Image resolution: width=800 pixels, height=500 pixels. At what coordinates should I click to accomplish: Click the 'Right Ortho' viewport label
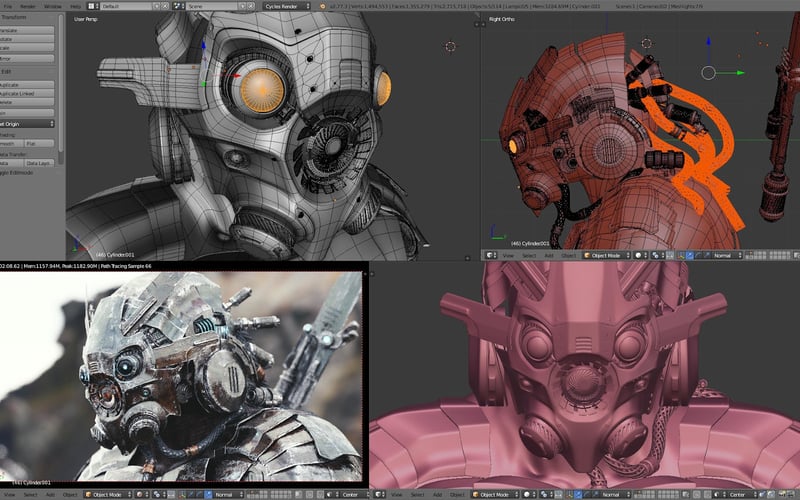coord(502,19)
